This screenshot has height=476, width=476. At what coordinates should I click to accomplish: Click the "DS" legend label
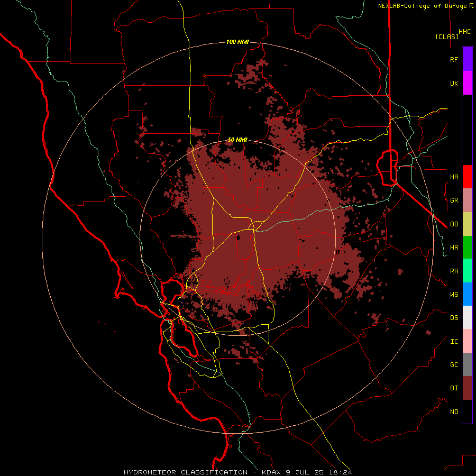[454, 318]
